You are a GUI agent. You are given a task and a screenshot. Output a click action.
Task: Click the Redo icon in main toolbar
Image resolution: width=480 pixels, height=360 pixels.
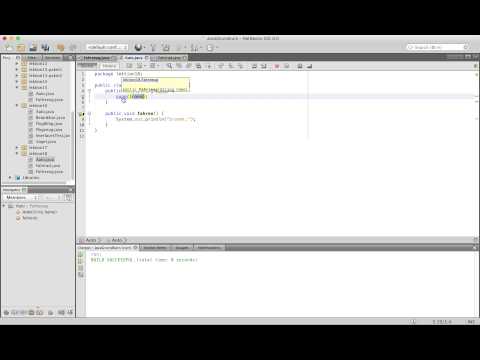[x=73, y=47]
